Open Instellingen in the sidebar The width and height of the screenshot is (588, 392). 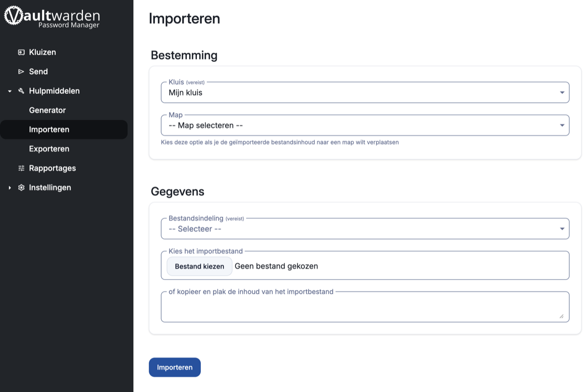click(49, 187)
